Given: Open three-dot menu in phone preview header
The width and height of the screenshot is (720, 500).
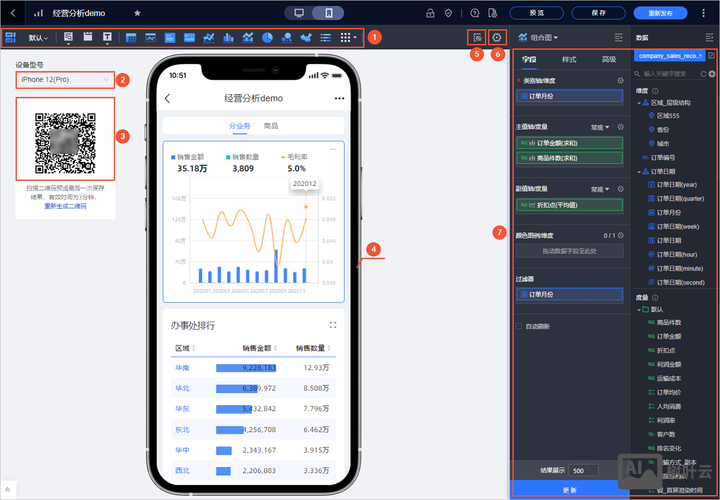Looking at the screenshot, I should pyautogui.click(x=340, y=99).
